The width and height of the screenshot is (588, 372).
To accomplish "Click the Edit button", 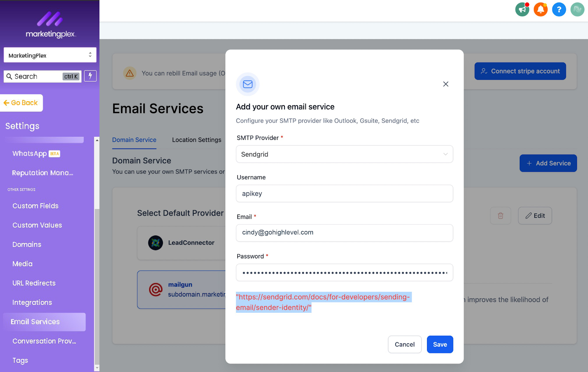I will (535, 216).
